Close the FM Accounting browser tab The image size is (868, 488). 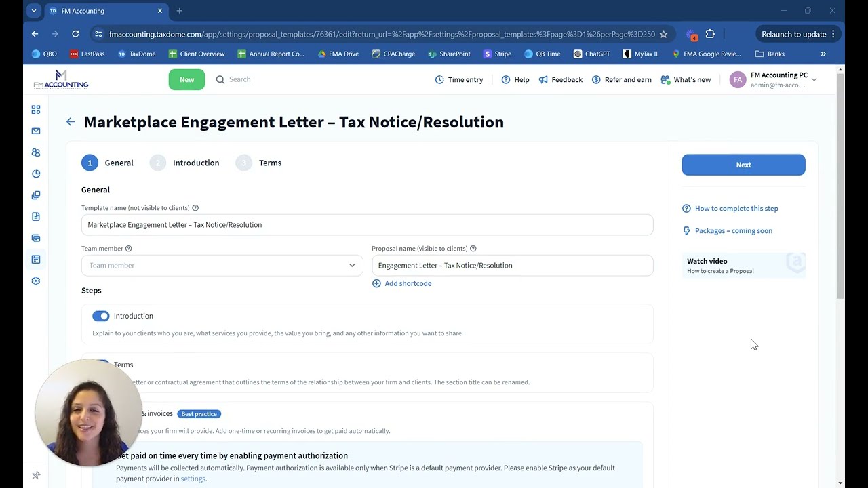[x=160, y=11]
